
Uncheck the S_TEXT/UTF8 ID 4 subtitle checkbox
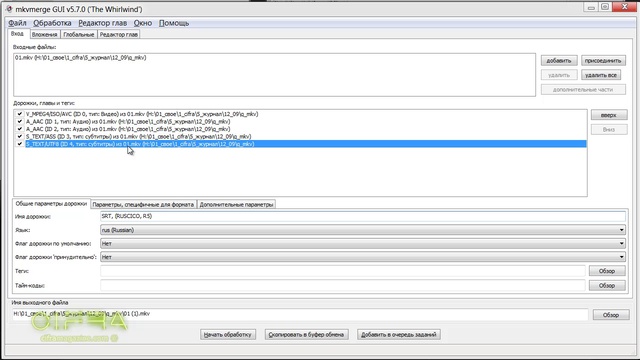coord(20,144)
